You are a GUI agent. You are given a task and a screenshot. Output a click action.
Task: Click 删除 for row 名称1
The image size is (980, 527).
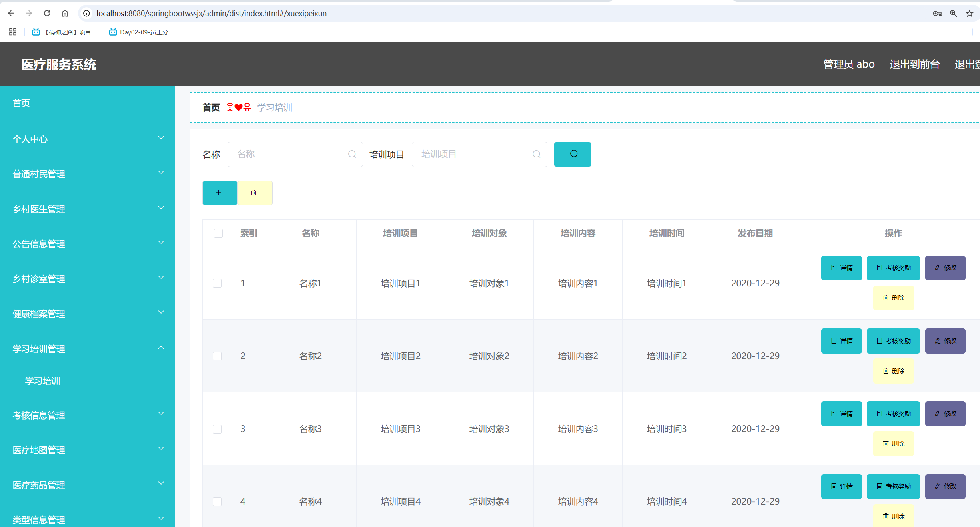(x=893, y=298)
